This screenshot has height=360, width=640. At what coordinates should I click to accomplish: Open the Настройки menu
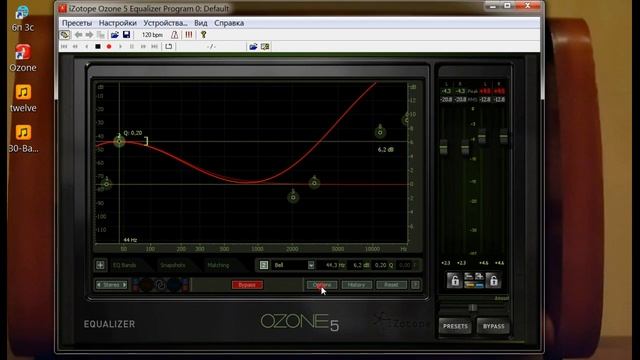[118, 23]
